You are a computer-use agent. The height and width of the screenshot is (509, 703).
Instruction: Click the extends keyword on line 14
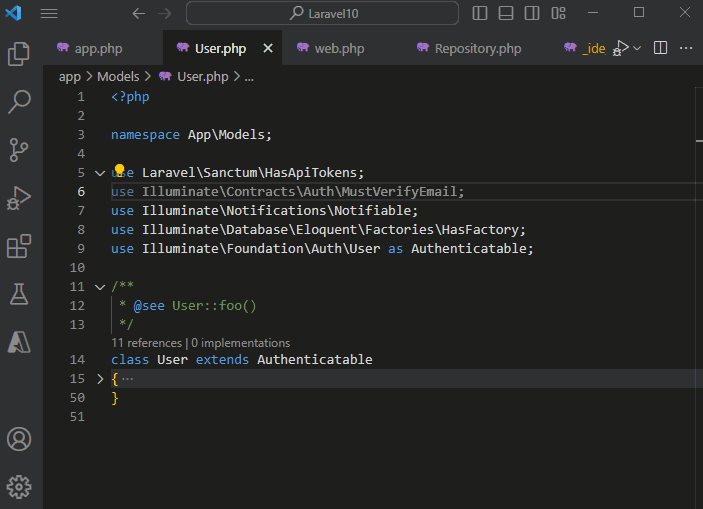point(222,360)
